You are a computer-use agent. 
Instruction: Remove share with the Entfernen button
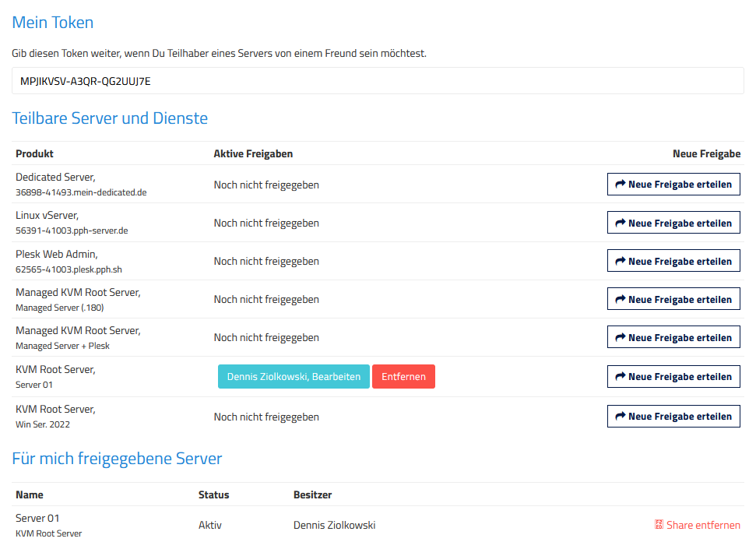403,377
